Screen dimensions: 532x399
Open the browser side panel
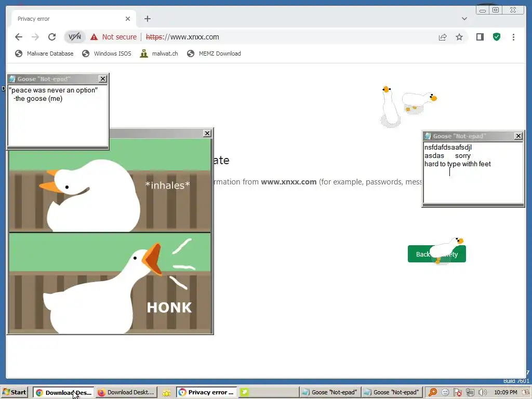480,37
